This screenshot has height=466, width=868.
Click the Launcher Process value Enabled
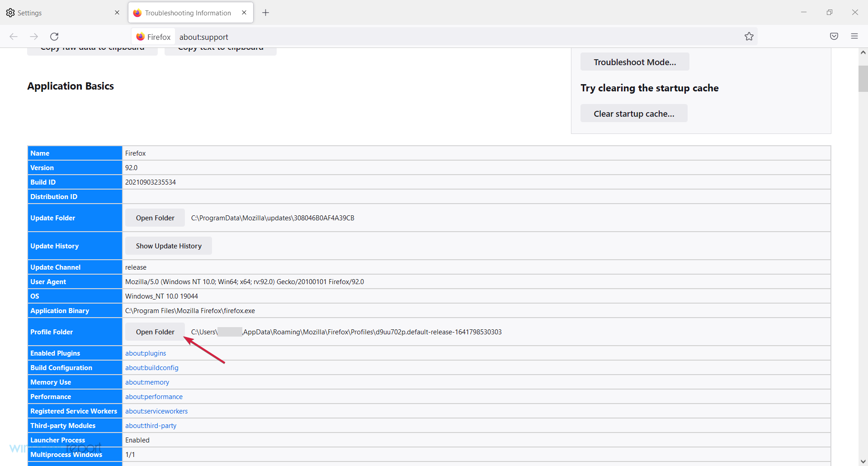[x=137, y=440]
